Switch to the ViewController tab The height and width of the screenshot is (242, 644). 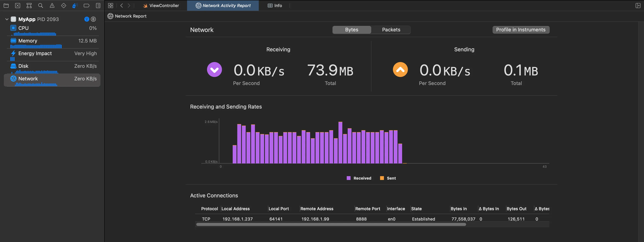[x=161, y=6]
